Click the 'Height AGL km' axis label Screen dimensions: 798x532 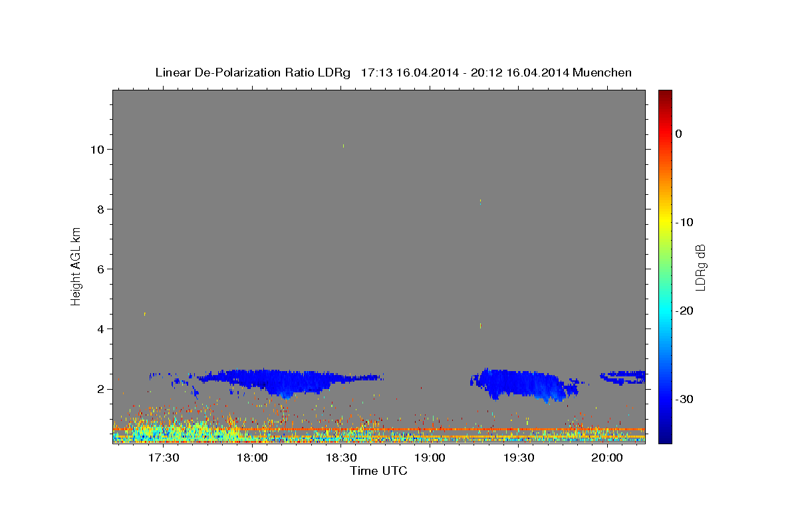76,265
